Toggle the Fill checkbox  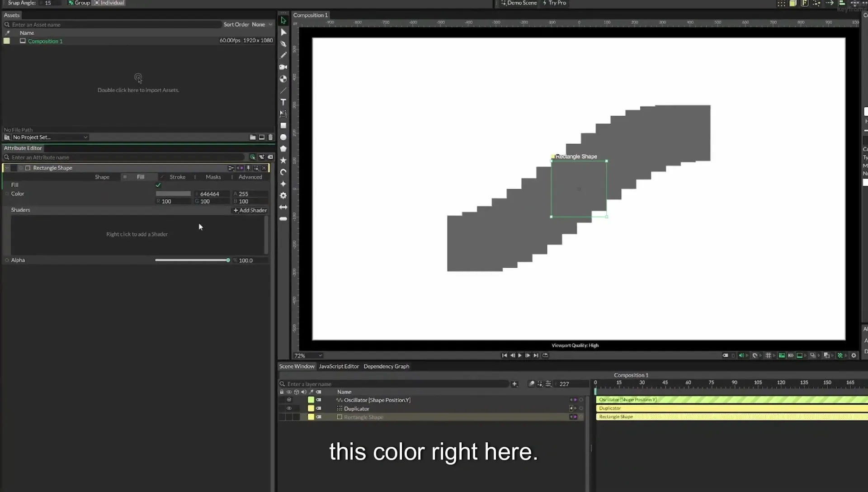coord(158,185)
